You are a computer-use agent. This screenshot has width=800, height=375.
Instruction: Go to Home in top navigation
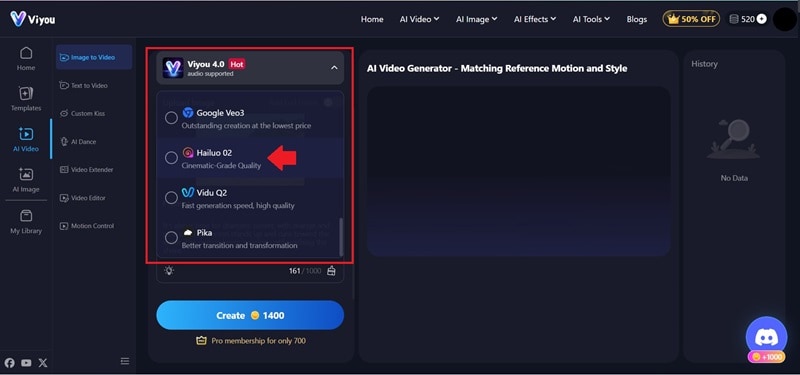point(372,19)
